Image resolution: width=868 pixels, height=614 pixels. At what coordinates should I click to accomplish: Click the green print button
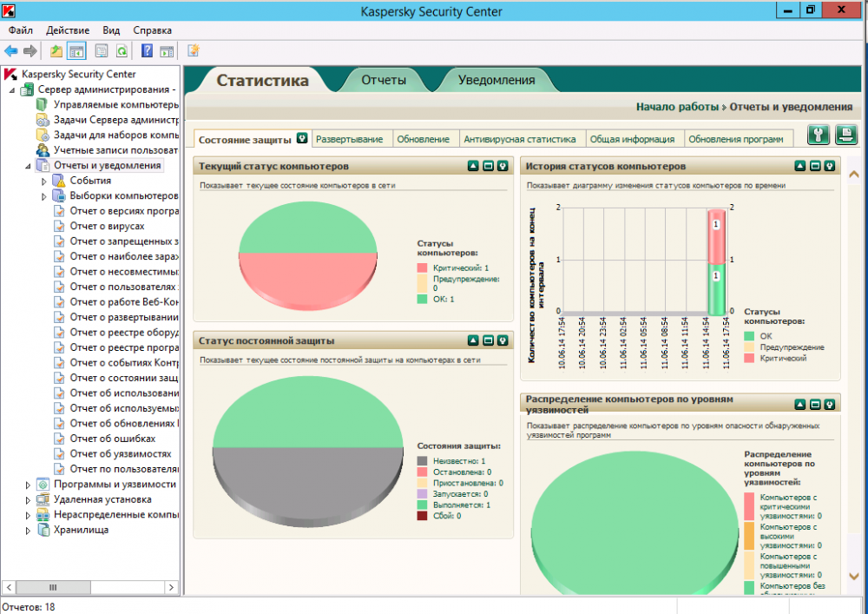click(x=845, y=135)
